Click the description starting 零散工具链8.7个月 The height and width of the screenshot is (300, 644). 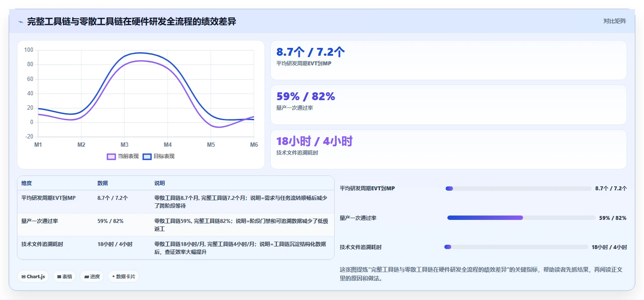(241, 202)
